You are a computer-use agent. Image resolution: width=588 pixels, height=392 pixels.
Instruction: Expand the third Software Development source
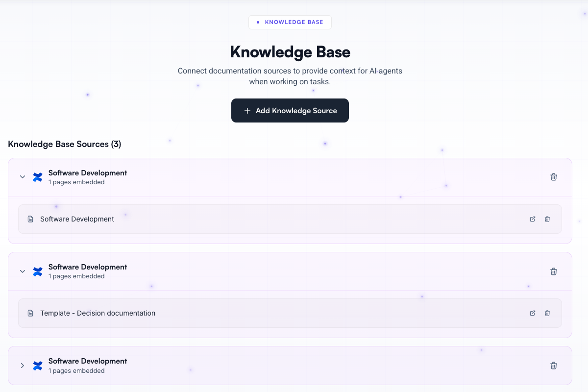22,366
